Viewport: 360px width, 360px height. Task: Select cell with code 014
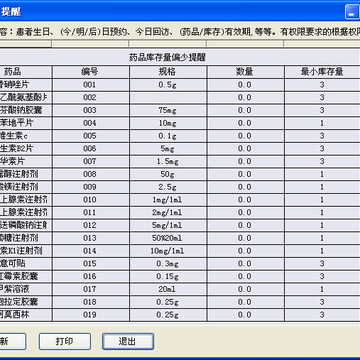click(x=91, y=251)
